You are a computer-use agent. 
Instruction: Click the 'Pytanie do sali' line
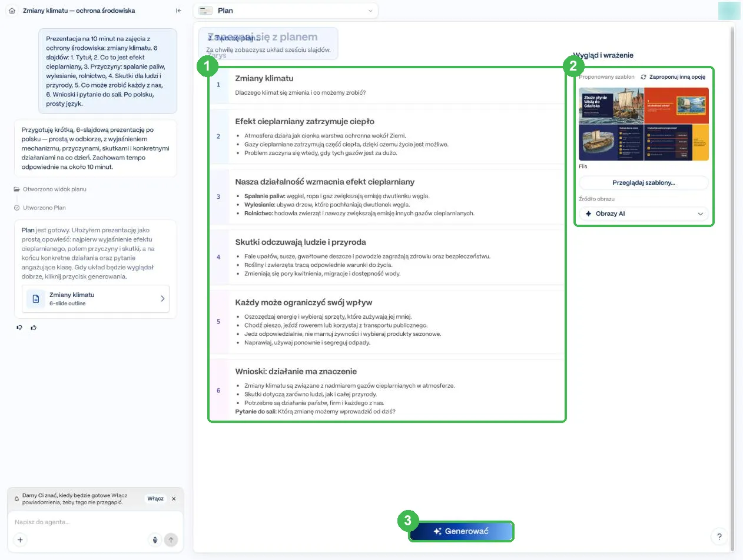point(315,411)
